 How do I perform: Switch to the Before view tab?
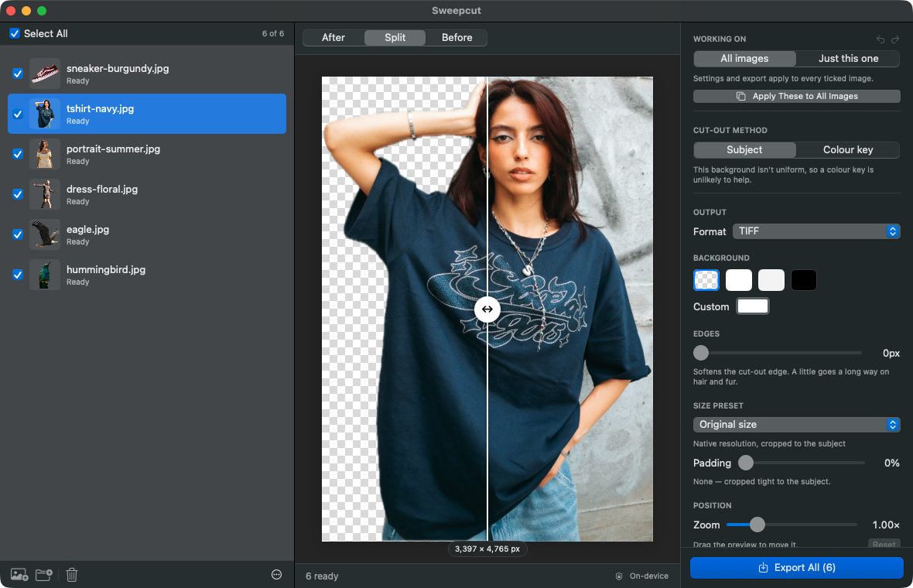pos(457,38)
